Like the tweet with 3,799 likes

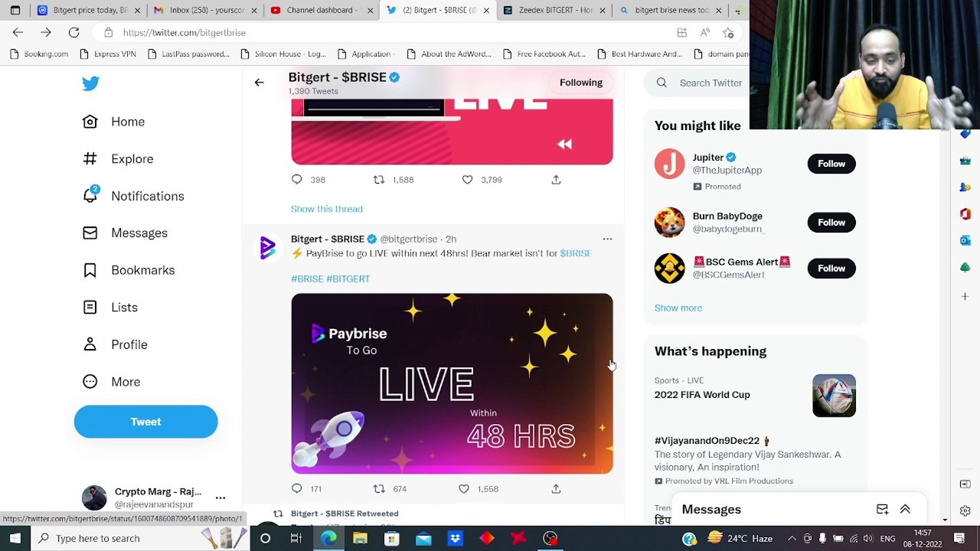pyautogui.click(x=467, y=180)
